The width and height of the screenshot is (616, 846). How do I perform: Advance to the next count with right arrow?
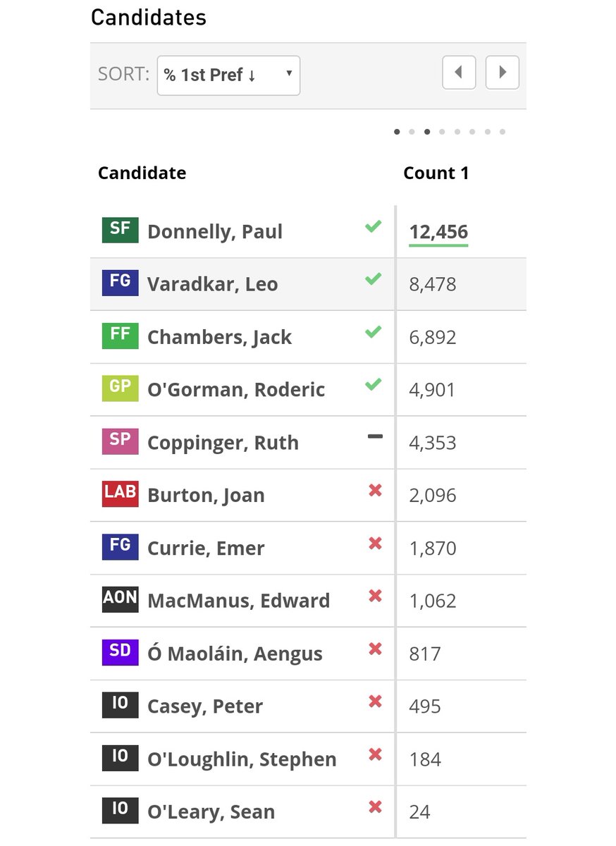tap(503, 72)
